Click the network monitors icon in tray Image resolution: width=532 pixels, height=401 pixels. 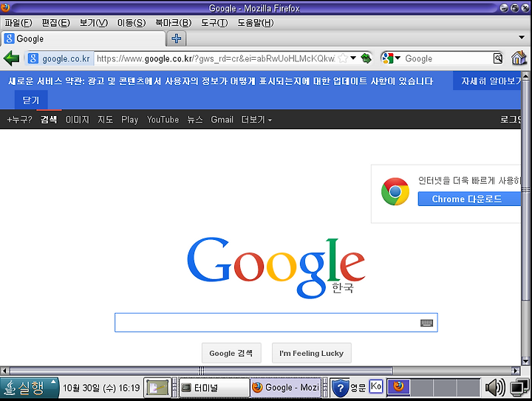[519, 388]
